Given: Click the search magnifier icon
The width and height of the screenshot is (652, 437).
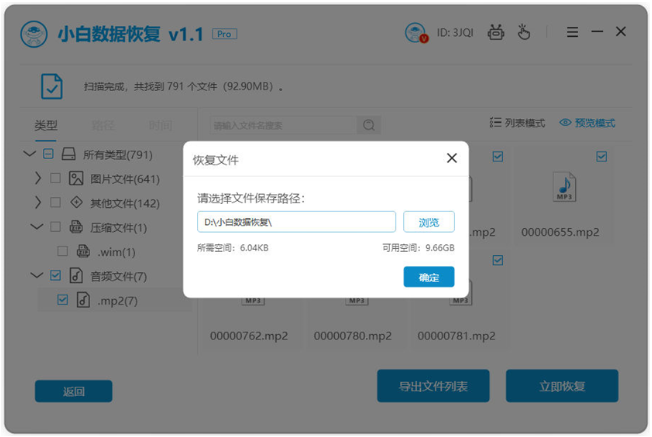Looking at the screenshot, I should tap(369, 125).
